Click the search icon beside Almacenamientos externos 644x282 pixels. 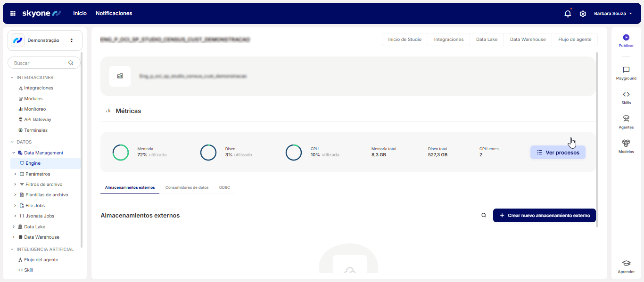[484, 216]
